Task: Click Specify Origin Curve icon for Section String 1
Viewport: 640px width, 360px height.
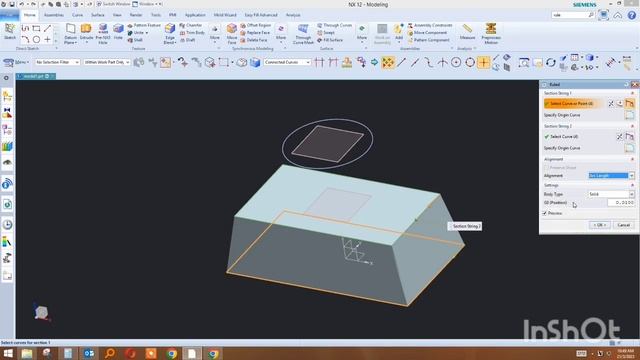Action: click(x=629, y=115)
